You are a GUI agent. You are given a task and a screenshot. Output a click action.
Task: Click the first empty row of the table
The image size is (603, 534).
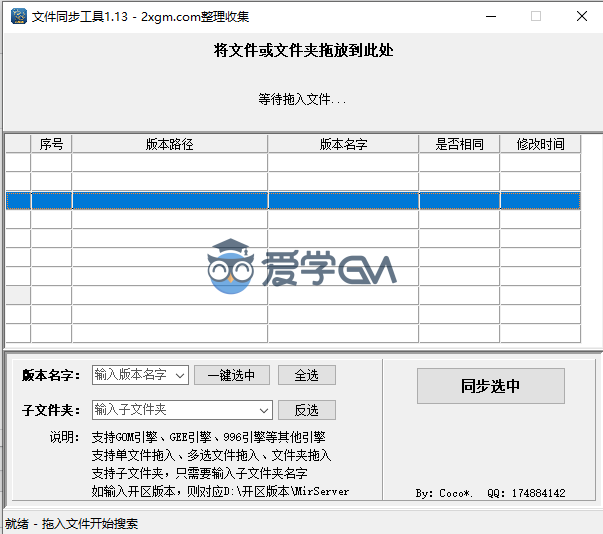click(x=300, y=162)
